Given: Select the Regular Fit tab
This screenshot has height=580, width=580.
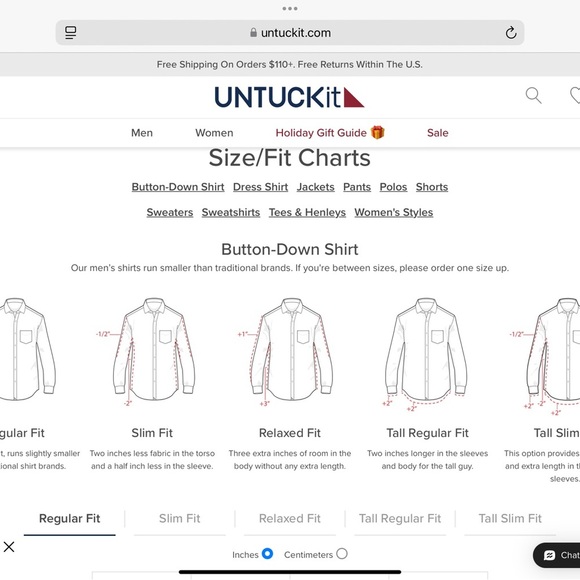Looking at the screenshot, I should 70,519.
